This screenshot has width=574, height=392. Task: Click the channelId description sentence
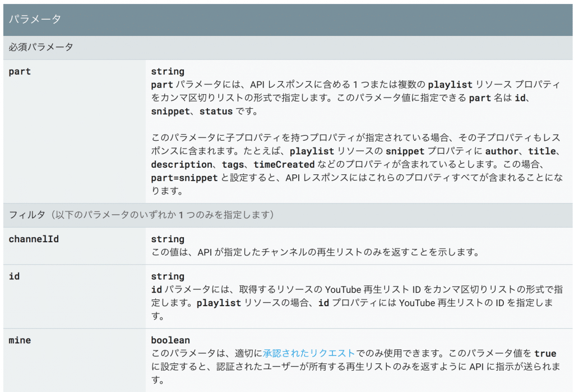point(315,252)
